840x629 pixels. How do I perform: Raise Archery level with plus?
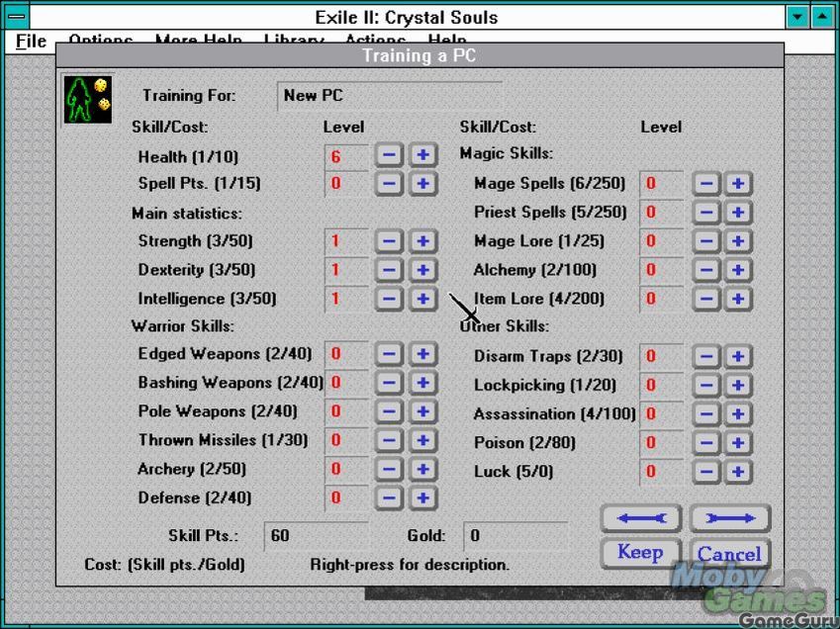(x=423, y=470)
